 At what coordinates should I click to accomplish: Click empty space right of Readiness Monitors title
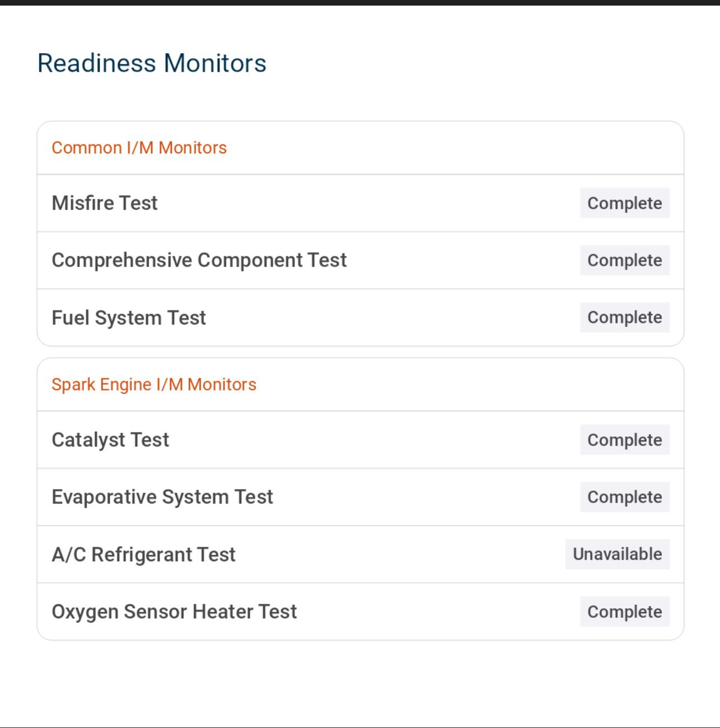(x=476, y=63)
